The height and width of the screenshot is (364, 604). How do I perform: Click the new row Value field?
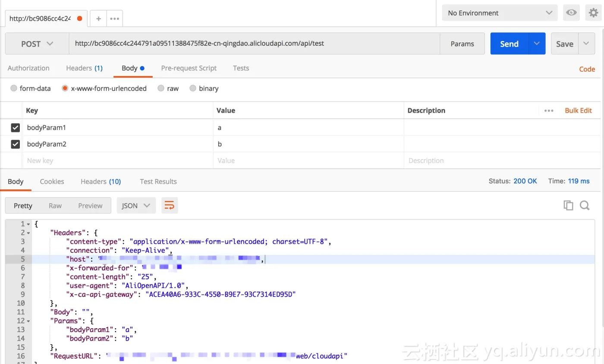(308, 160)
